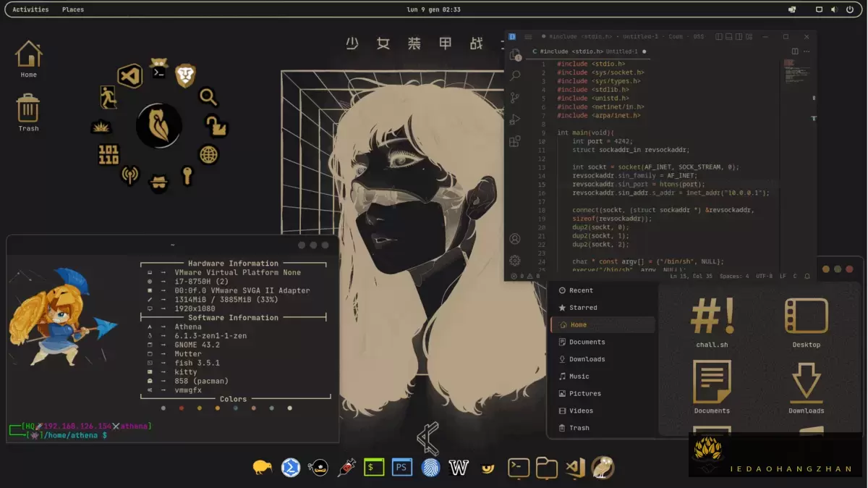Open the unlocked padlock radial menu icon
868x488 pixels.
(216, 126)
